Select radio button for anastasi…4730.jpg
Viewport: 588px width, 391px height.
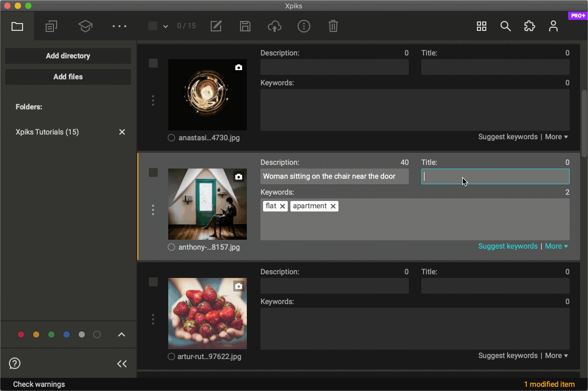(x=171, y=138)
